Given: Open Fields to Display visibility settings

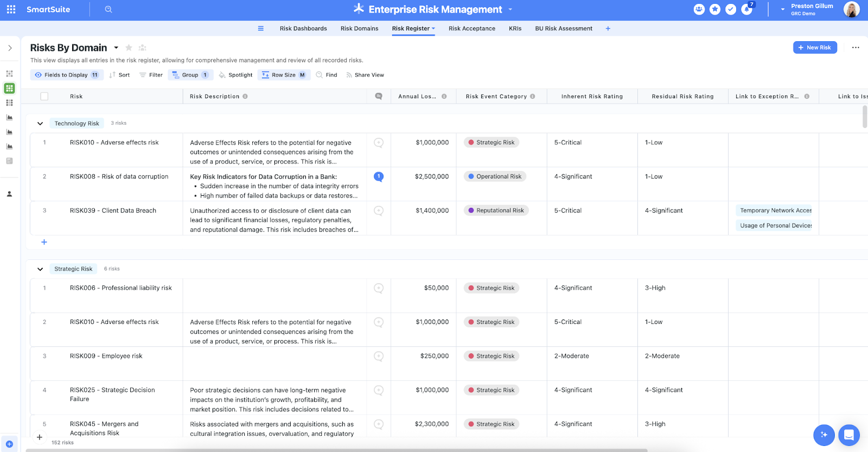Looking at the screenshot, I should pos(66,75).
